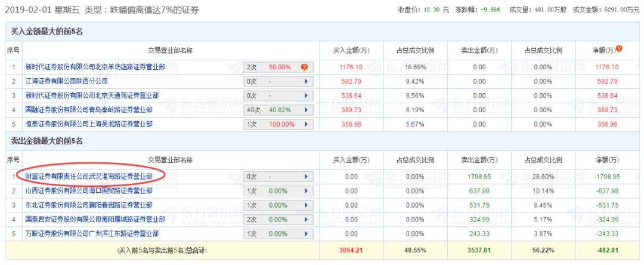Click the 卖出金额最大的前5名 section header
The height and width of the screenshot is (265, 644).
pyautogui.click(x=46, y=141)
